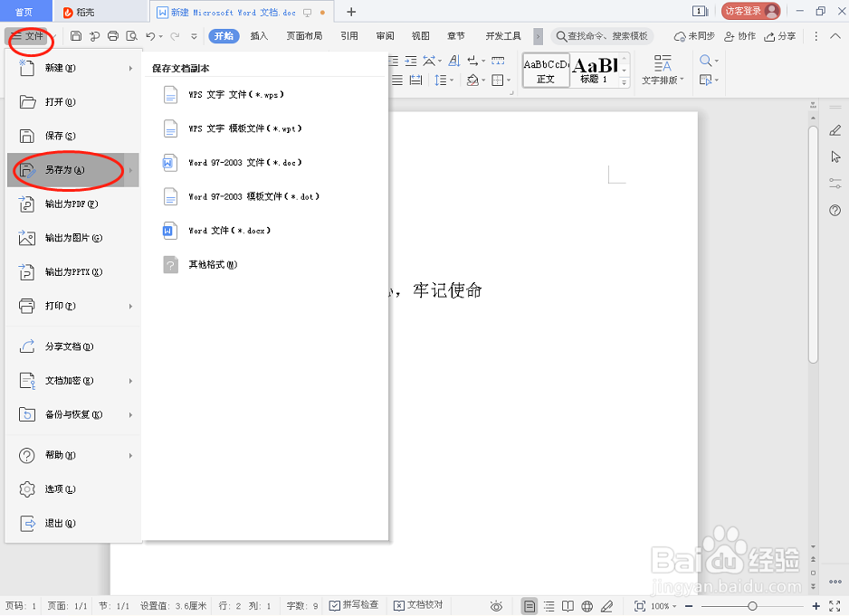The height and width of the screenshot is (616, 849).
Task: Choose 其他格式 (Other formats) option
Action: pyautogui.click(x=265, y=265)
